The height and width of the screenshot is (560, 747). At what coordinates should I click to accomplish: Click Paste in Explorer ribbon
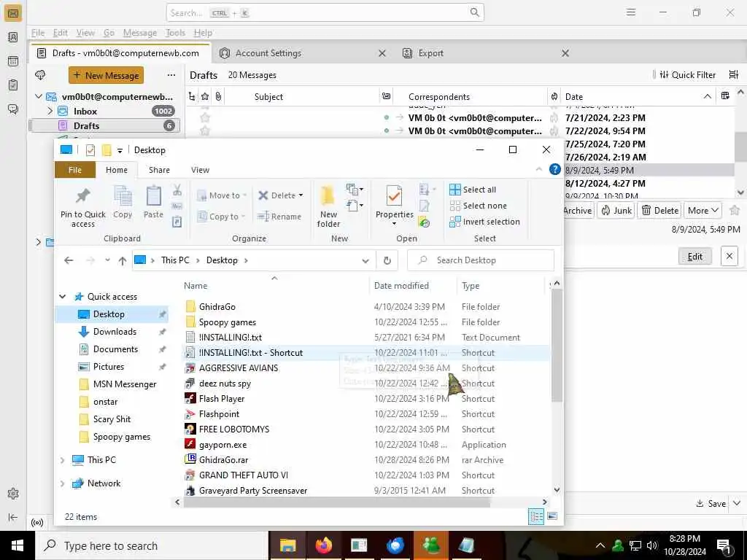click(153, 203)
